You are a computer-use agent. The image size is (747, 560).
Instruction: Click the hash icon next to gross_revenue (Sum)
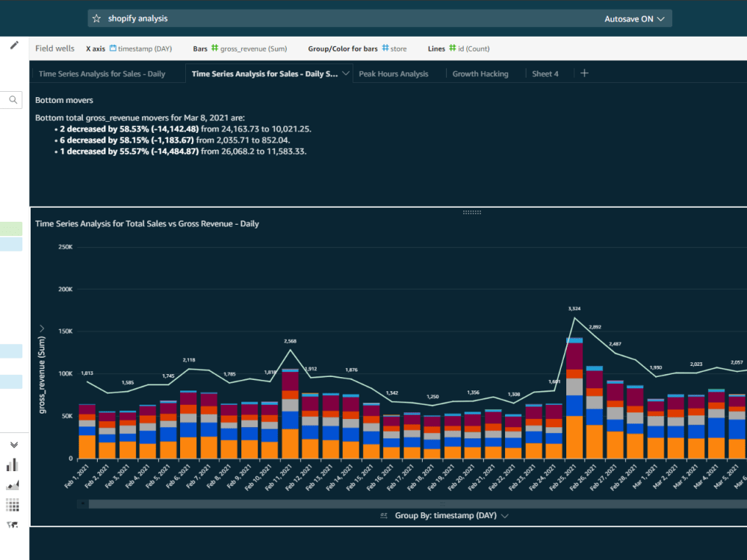coord(215,49)
